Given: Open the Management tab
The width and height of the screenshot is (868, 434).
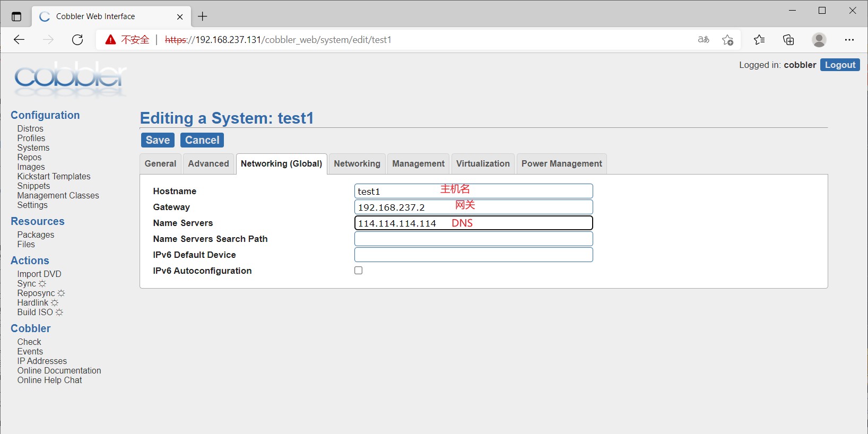Looking at the screenshot, I should coord(419,163).
